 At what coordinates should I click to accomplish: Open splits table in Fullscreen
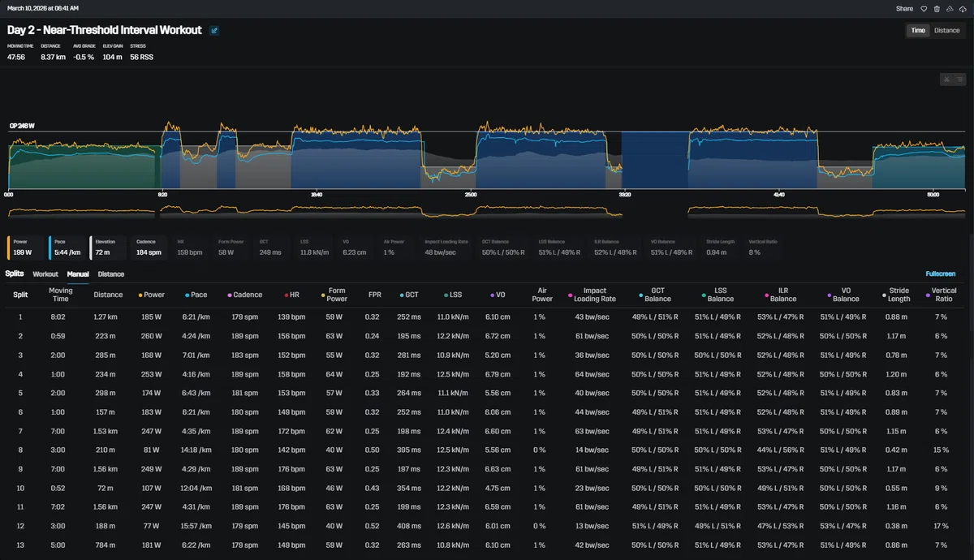coord(940,274)
